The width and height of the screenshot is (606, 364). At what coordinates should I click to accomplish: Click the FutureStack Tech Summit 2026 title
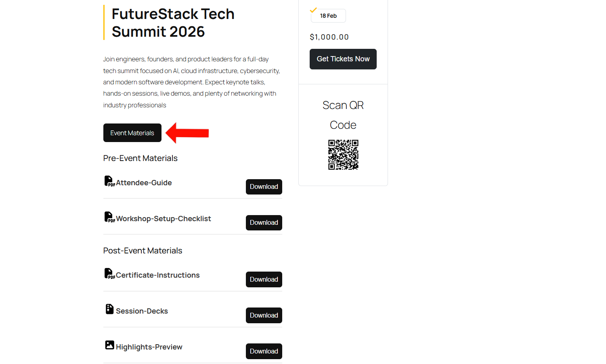click(173, 23)
